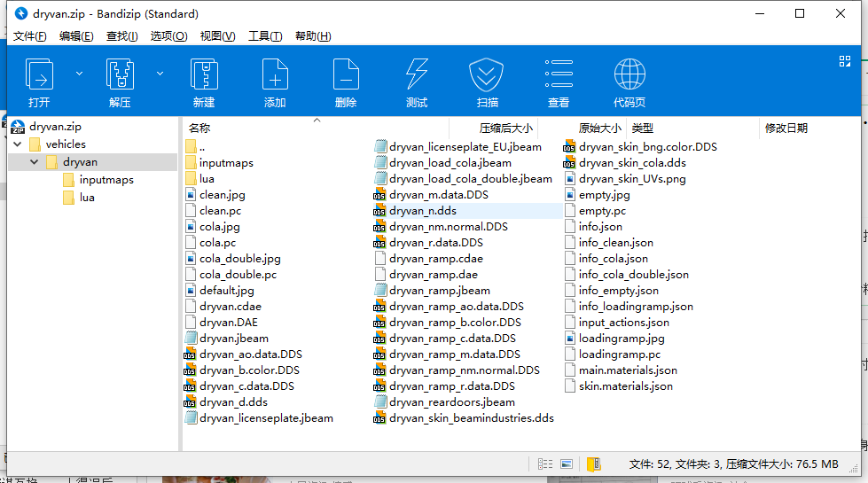The width and height of the screenshot is (868, 483).
Task: Select inputmaps folder in the tree
Action: tap(106, 180)
